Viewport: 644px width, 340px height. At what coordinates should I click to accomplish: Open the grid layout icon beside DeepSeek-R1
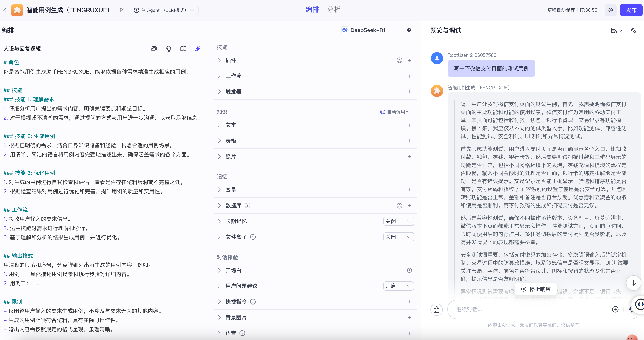click(409, 30)
